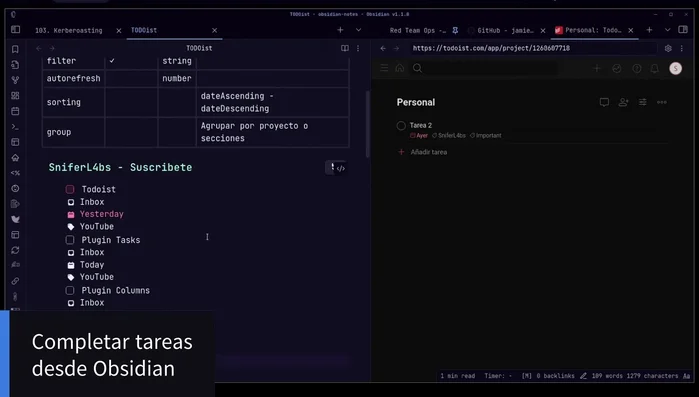Open the bookmarks icon in the ribbon
The width and height of the screenshot is (699, 397).
tap(15, 49)
